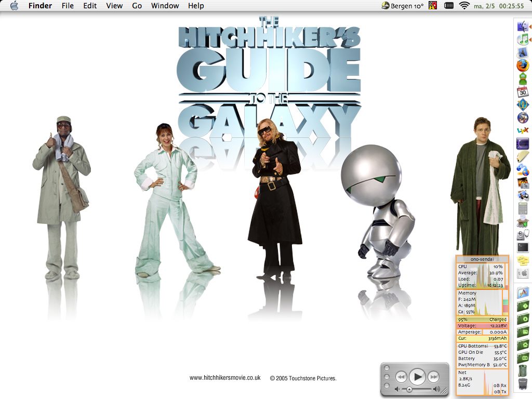Click the Uptime row in the monitor
Image resolution: width=532 pixels, height=399 pixels.
(x=481, y=285)
